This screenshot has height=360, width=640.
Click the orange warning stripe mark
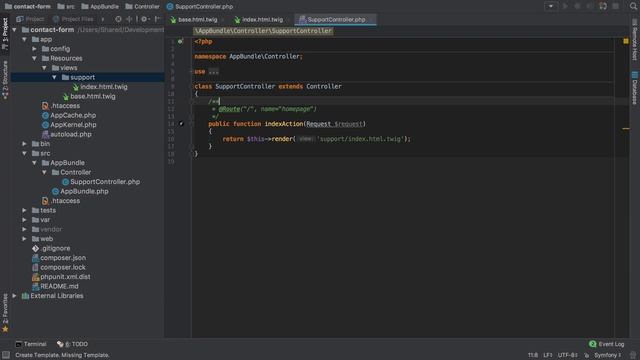click(626, 129)
